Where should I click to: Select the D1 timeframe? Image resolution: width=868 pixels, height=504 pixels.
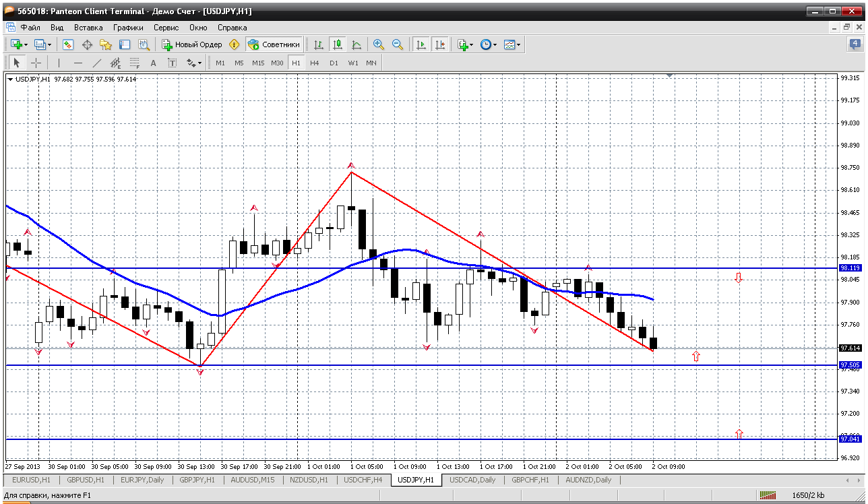coord(334,63)
